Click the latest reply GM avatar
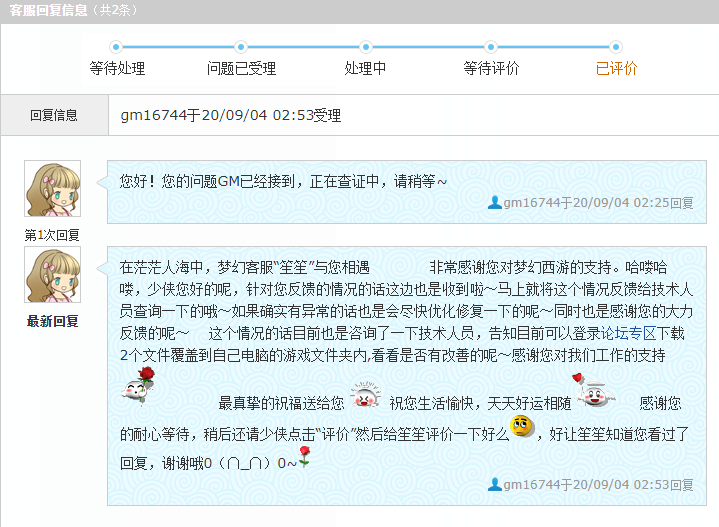The image size is (719, 527). pyautogui.click(x=53, y=275)
